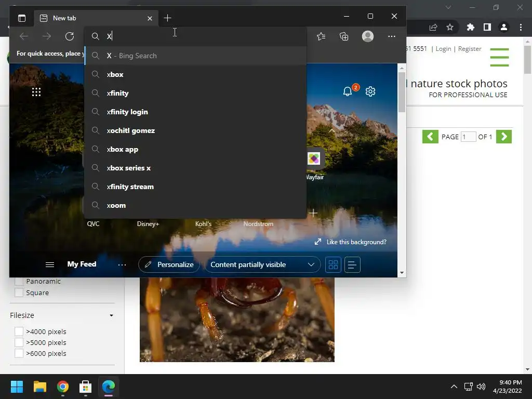Click Edge back arrow
Screen dimensions: 532x399
24,36
